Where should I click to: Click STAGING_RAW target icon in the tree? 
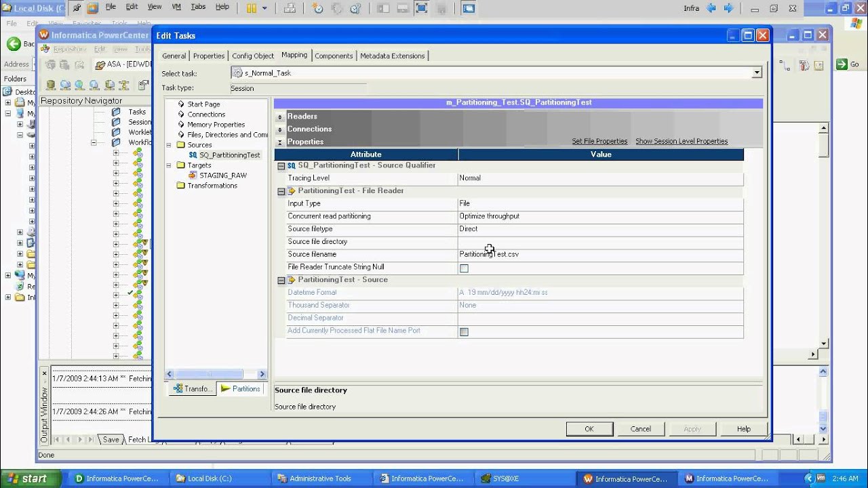(x=193, y=175)
